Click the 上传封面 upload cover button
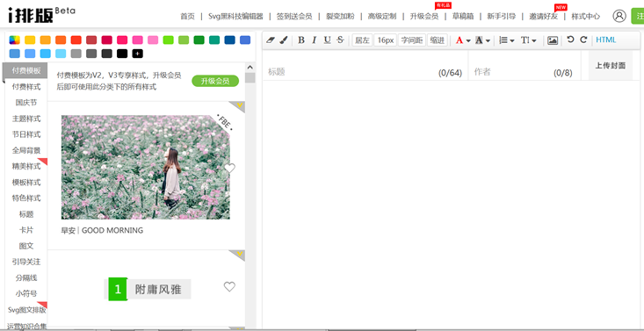The height and width of the screenshot is (331, 644). [x=611, y=65]
